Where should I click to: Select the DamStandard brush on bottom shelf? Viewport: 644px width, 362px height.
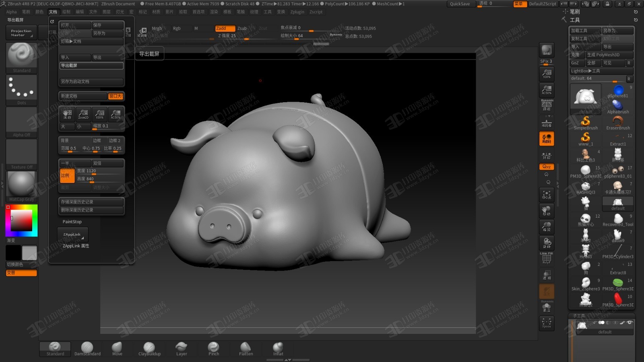87,349
